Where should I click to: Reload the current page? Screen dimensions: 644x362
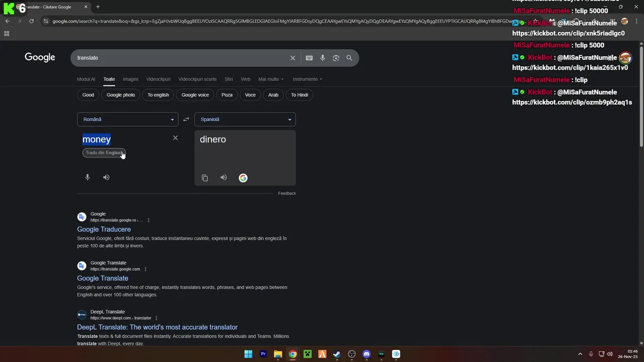pos(31,21)
